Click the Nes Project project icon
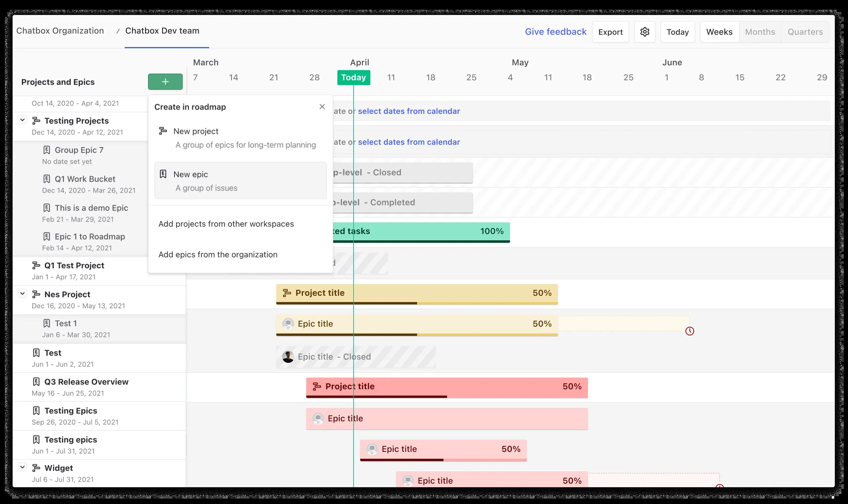Viewport: 848px width, 504px height. [x=36, y=294]
